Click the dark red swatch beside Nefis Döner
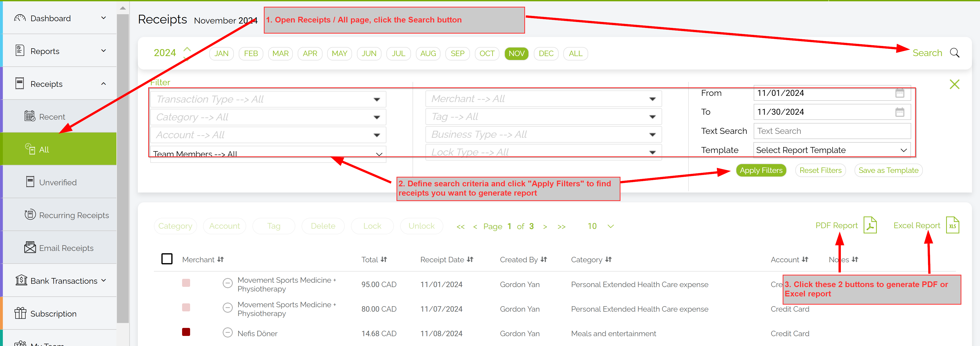This screenshot has height=346, width=980. pyautogui.click(x=186, y=332)
